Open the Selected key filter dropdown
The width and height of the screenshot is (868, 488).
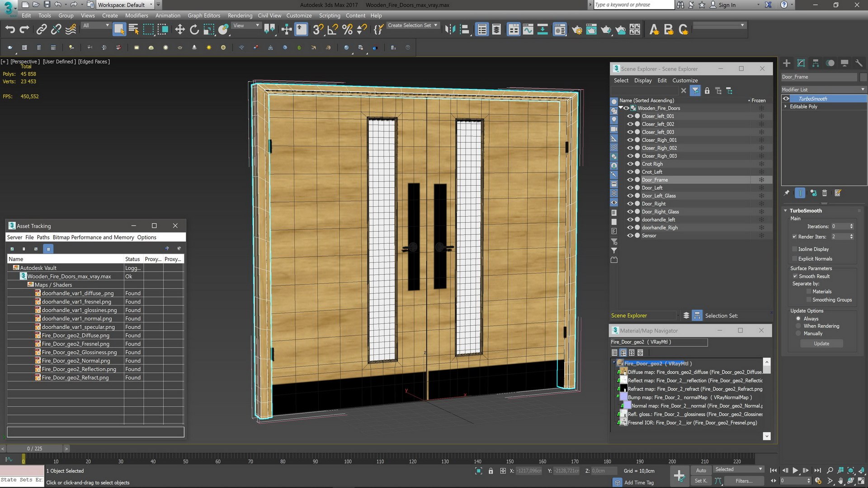[738, 469]
